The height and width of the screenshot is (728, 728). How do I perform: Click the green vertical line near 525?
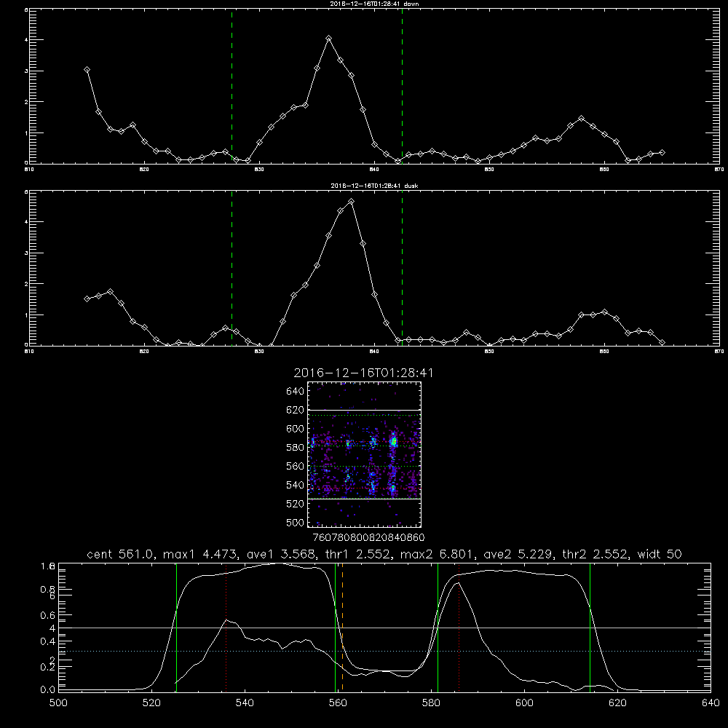point(176,627)
